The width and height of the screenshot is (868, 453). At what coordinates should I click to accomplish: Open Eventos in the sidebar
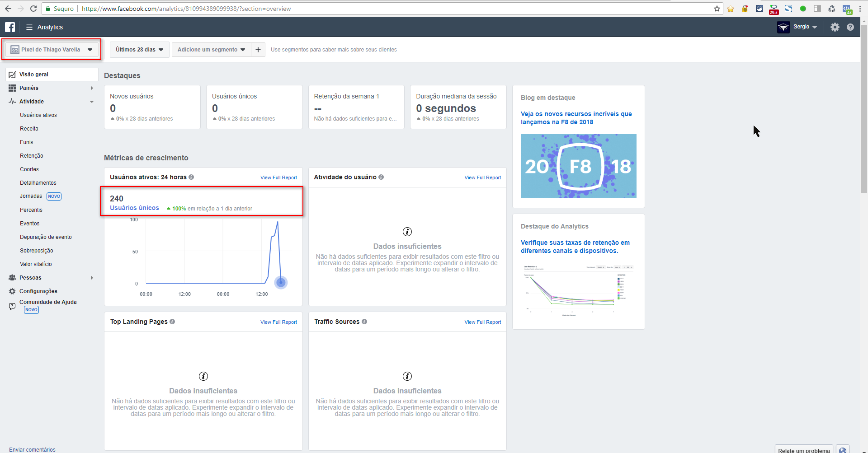coord(29,224)
